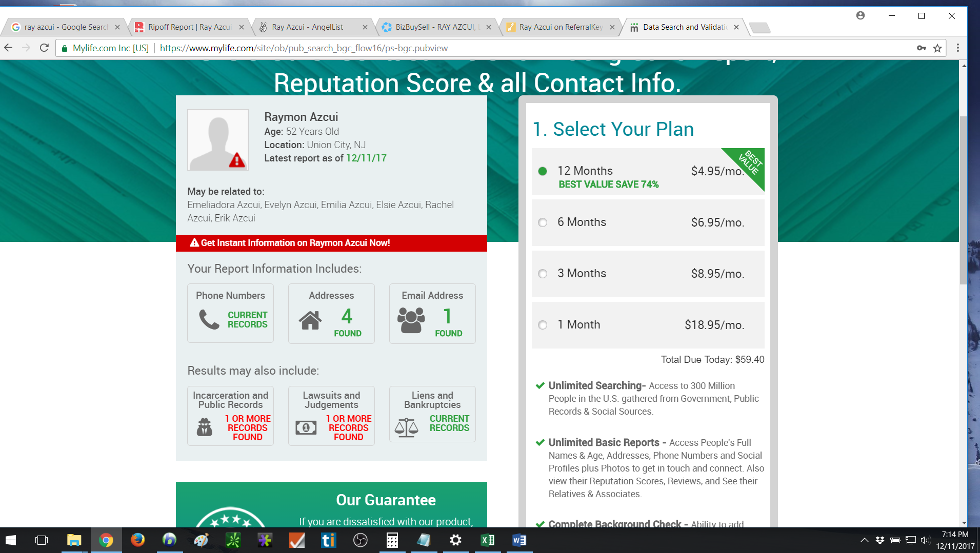Open Settings gear in taskbar
980x553 pixels.
pyautogui.click(x=455, y=540)
